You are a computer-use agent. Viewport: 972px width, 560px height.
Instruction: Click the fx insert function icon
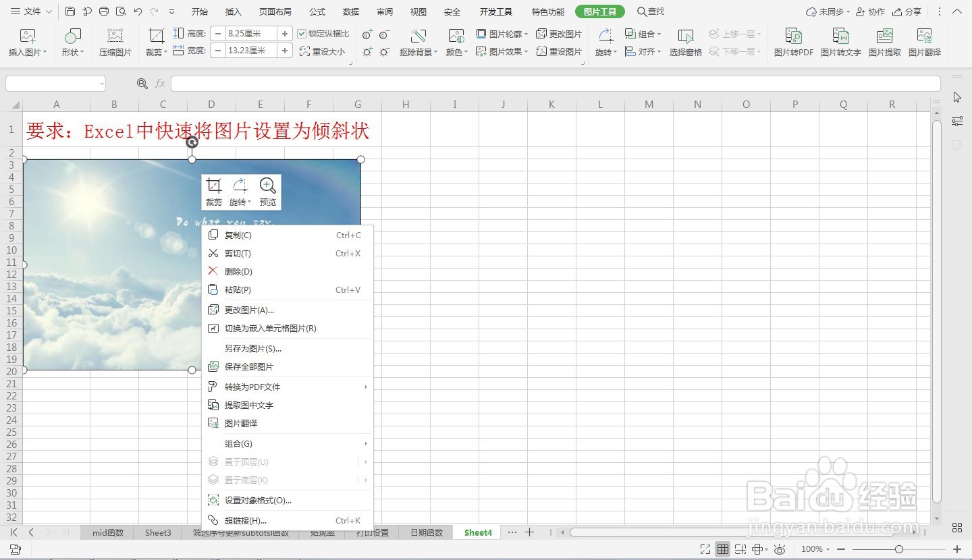point(160,84)
